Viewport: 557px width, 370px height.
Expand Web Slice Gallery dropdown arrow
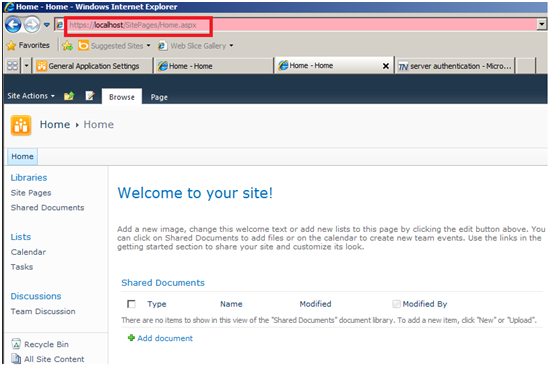[231, 46]
